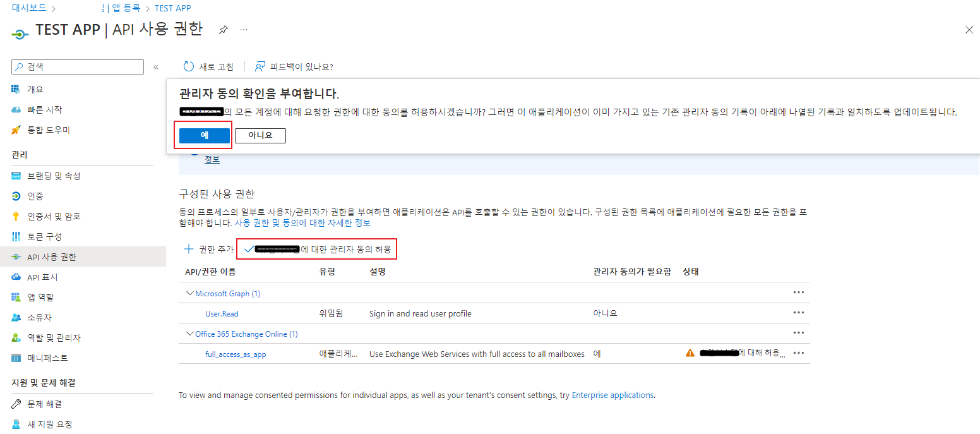980x434 pixels.
Task: Click the 토큰 구성 bars icon
Action: point(16,236)
